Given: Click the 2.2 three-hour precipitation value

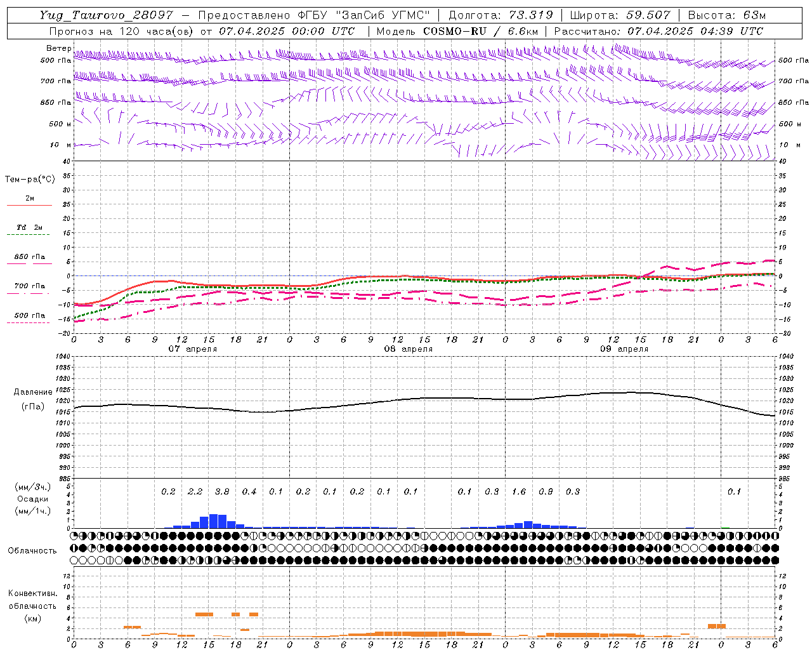Looking at the screenshot, I should [195, 492].
